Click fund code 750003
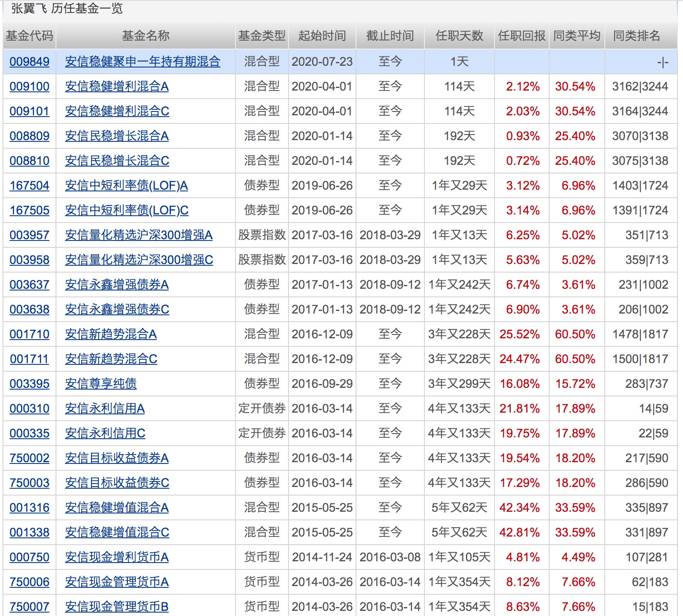 pos(29,483)
